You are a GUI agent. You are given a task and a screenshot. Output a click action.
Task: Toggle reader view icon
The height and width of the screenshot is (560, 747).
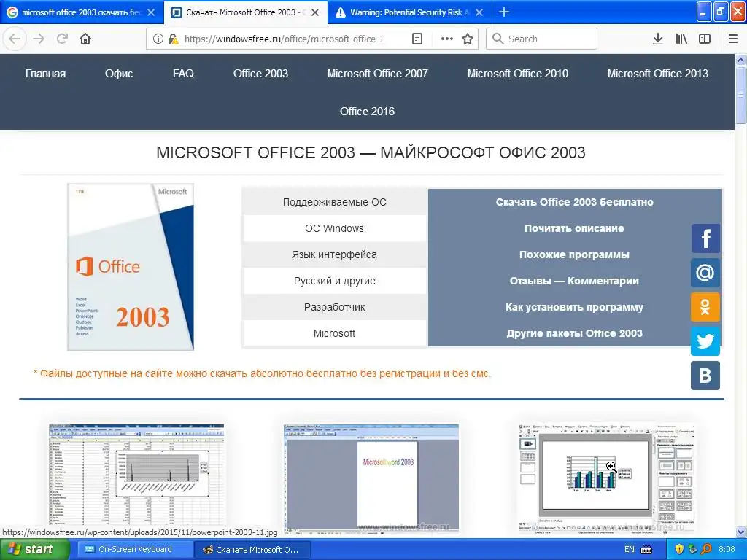tap(417, 39)
